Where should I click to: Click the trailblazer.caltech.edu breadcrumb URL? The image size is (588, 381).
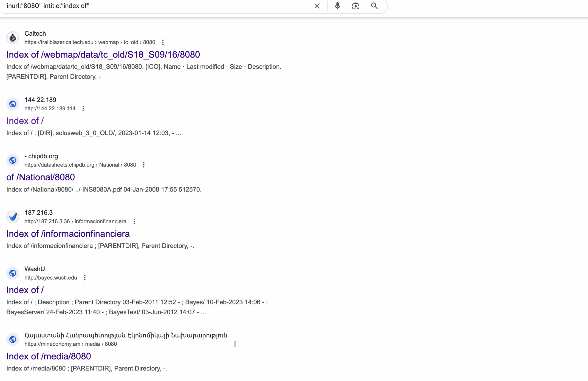click(x=90, y=42)
